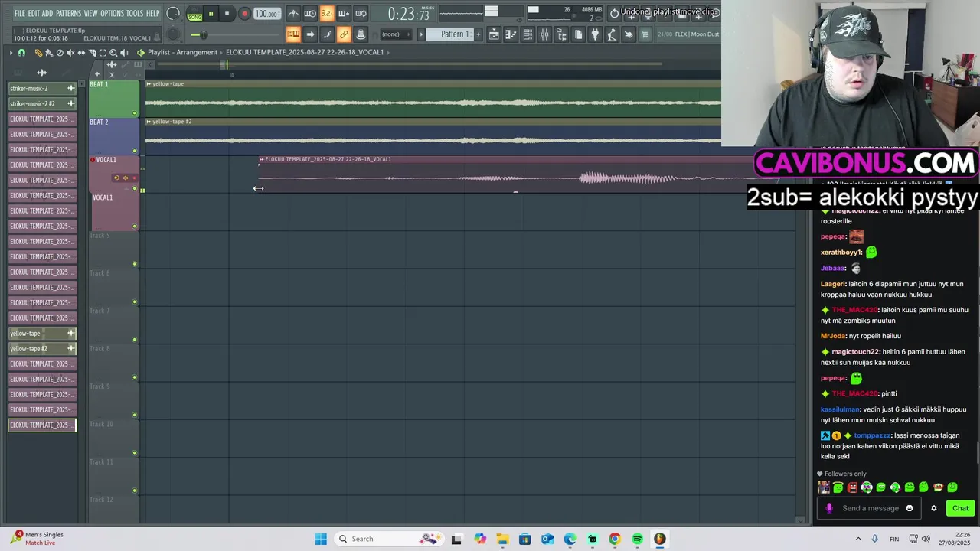The image size is (980, 551).
Task: Open the ADD menu
Action: pyautogui.click(x=47, y=13)
